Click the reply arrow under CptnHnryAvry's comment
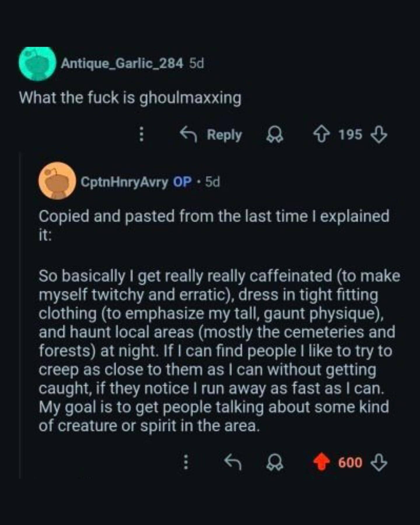Image resolution: width=420 pixels, height=525 pixels. point(232,462)
